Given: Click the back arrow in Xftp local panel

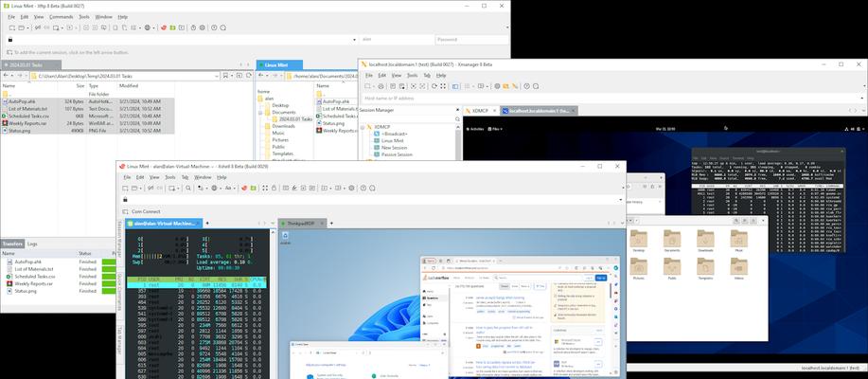Looking at the screenshot, I should [x=6, y=76].
